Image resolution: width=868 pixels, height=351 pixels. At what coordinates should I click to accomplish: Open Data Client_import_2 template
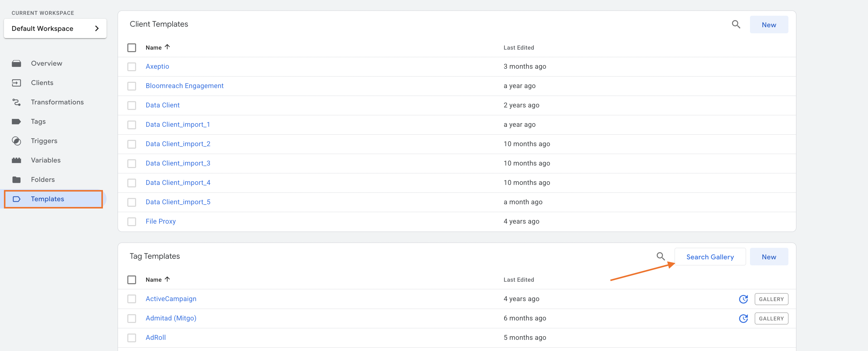pos(178,144)
